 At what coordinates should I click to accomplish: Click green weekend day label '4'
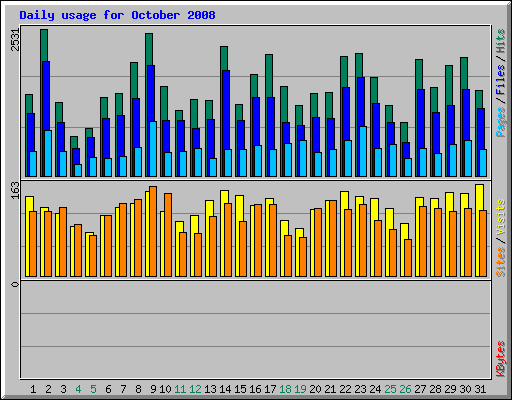click(78, 389)
